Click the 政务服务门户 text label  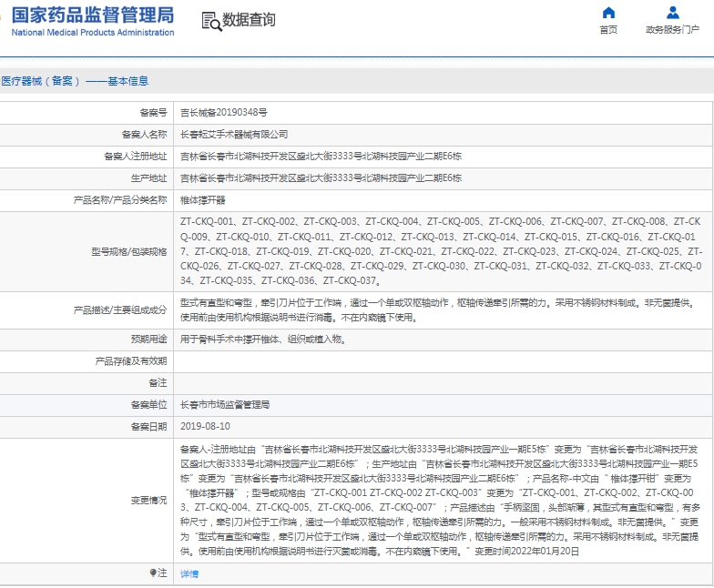pos(672,29)
